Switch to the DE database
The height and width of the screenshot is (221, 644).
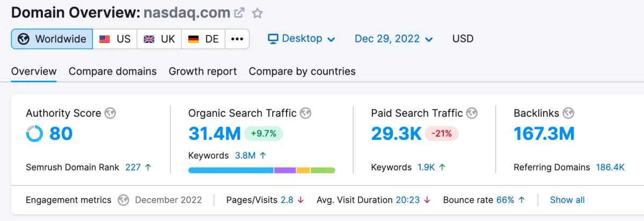(x=203, y=39)
